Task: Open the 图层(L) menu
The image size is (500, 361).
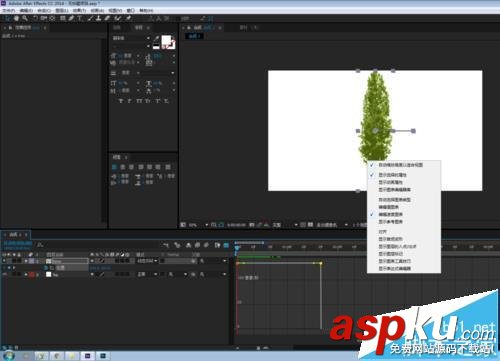Action: (x=62, y=11)
